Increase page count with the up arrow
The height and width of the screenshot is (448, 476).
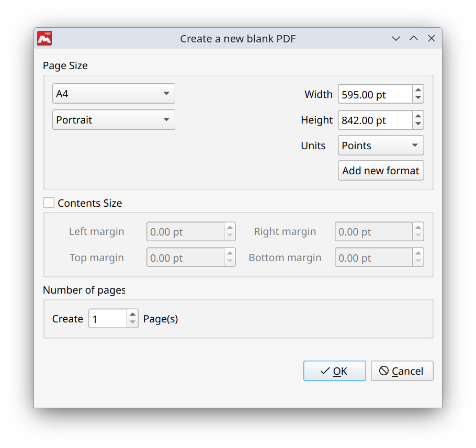[x=132, y=315]
